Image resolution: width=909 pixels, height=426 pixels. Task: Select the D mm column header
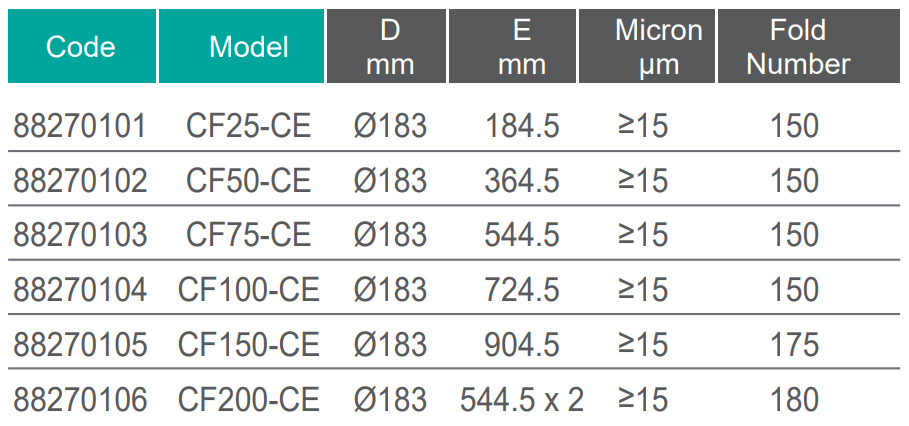(390, 47)
